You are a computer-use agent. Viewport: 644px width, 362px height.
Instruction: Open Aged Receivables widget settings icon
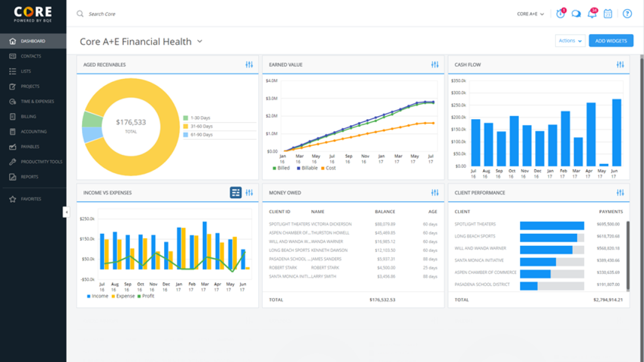point(249,65)
